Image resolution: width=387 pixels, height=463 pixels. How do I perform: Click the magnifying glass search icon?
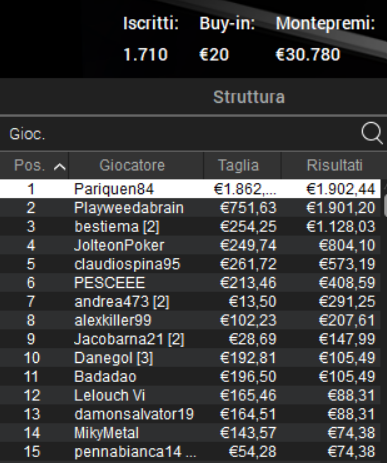pos(372,133)
